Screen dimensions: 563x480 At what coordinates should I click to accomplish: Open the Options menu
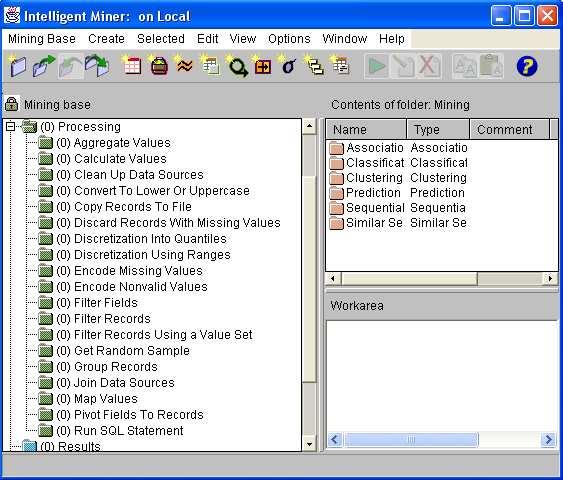click(x=289, y=39)
